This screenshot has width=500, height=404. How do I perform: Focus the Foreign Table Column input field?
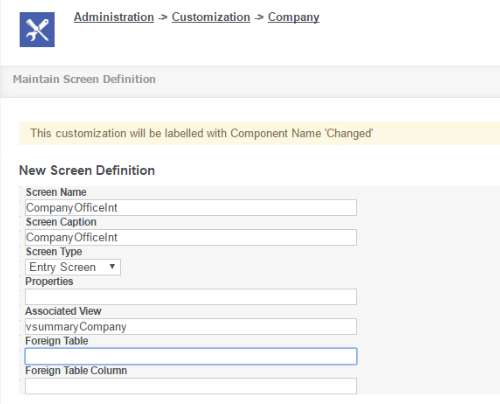tap(191, 386)
